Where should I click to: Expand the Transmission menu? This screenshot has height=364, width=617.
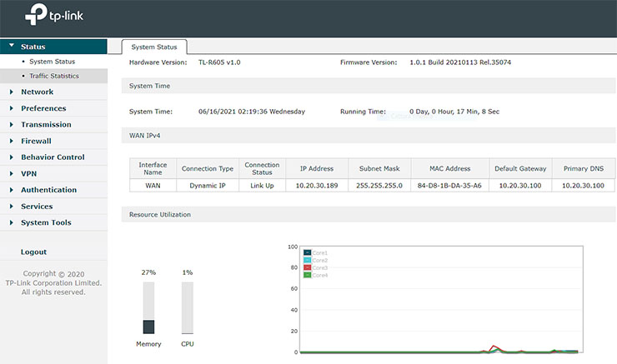coord(46,125)
